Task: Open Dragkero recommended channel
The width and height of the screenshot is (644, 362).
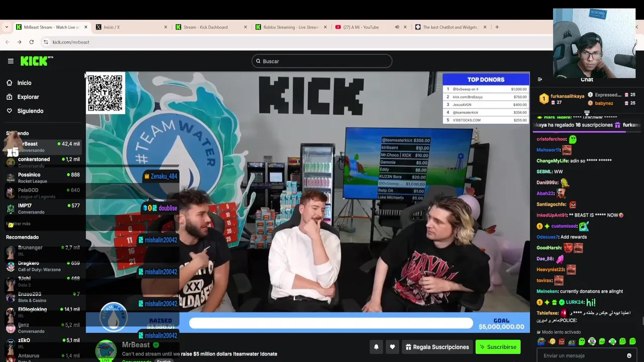Action: [43, 266]
